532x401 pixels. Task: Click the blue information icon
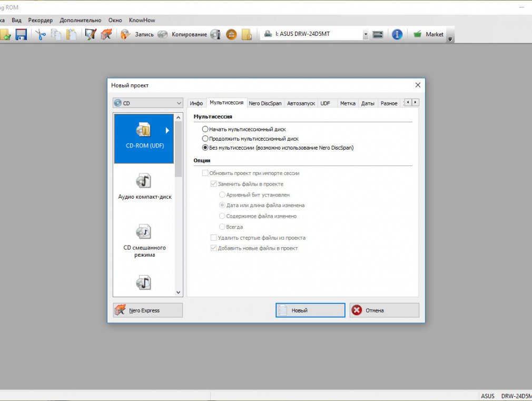[x=397, y=34]
